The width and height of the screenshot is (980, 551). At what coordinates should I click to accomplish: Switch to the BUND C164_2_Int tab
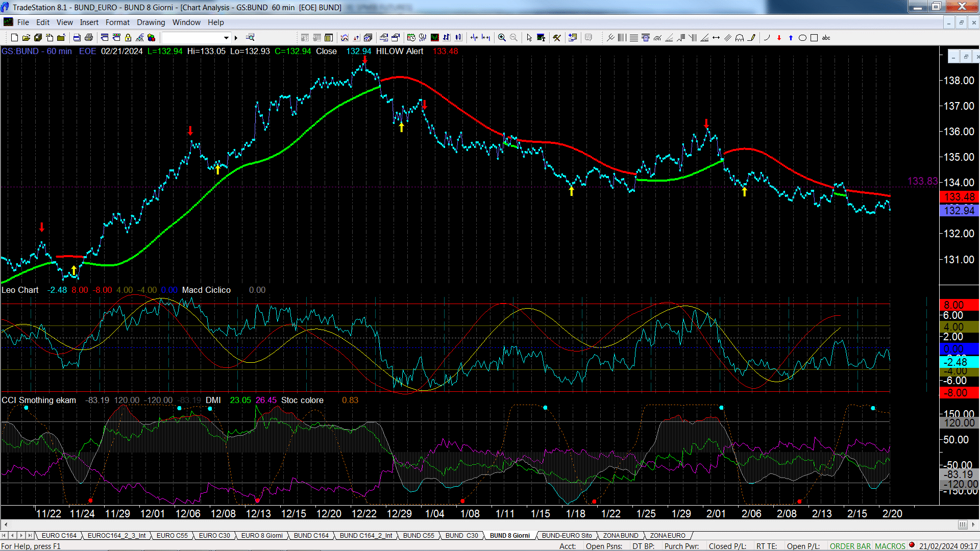(366, 536)
